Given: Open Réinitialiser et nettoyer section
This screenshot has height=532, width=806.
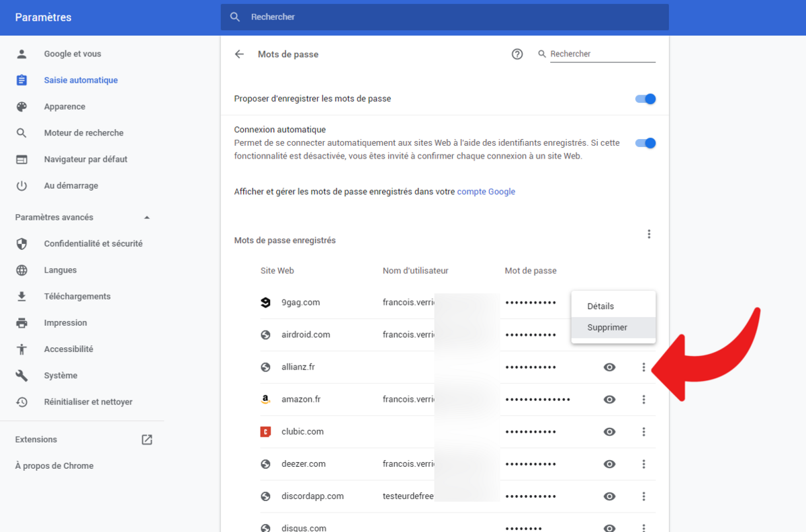Looking at the screenshot, I should [x=88, y=402].
